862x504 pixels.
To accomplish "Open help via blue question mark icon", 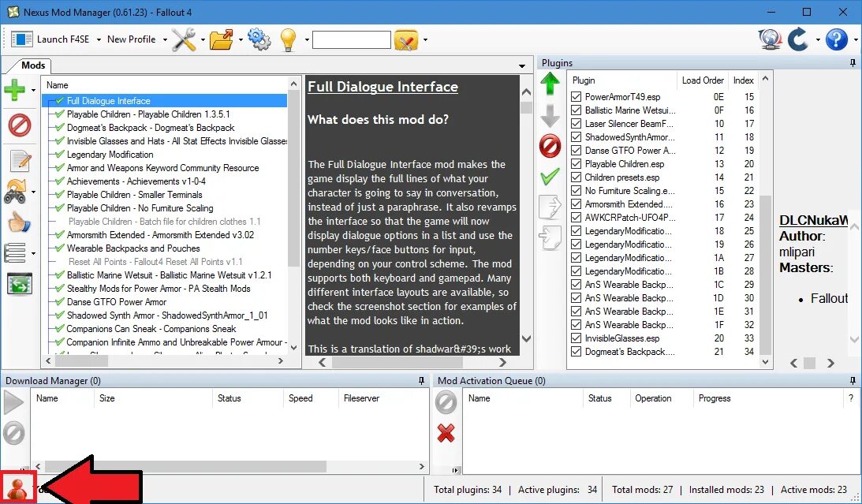I will click(837, 39).
